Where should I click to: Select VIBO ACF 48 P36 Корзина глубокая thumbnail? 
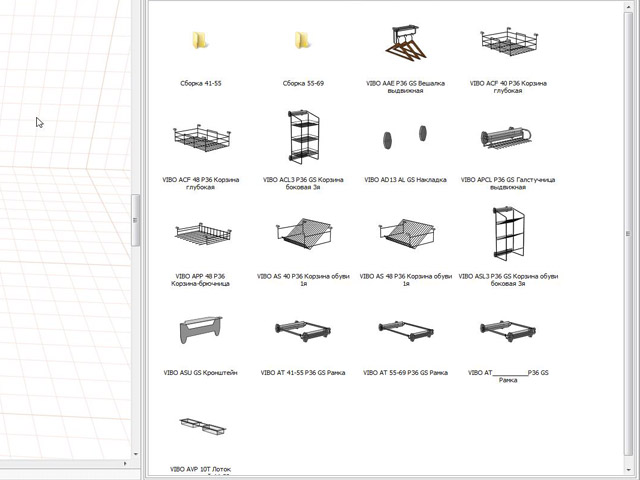(x=202, y=138)
